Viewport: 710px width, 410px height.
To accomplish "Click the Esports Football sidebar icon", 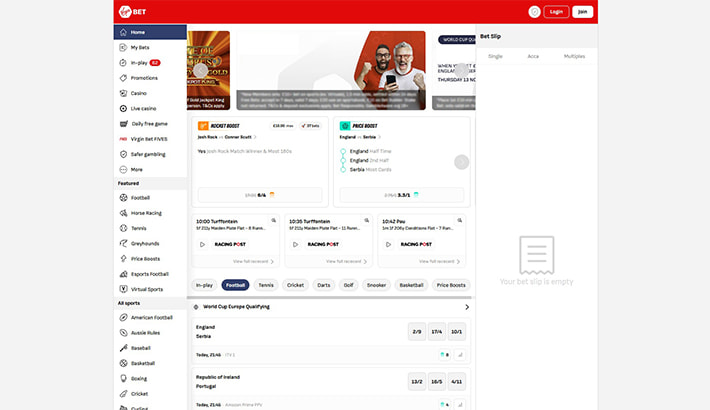I will click(123, 274).
